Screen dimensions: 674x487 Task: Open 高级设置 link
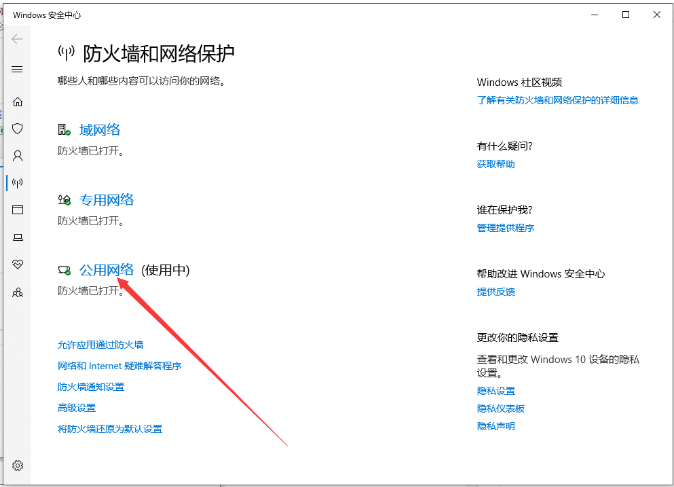(77, 408)
